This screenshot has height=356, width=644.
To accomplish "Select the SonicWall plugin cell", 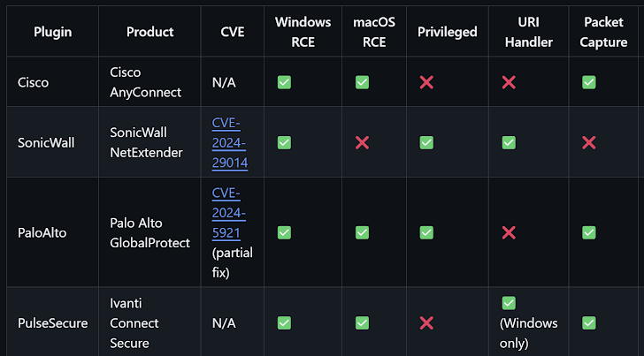I will pyautogui.click(x=48, y=142).
